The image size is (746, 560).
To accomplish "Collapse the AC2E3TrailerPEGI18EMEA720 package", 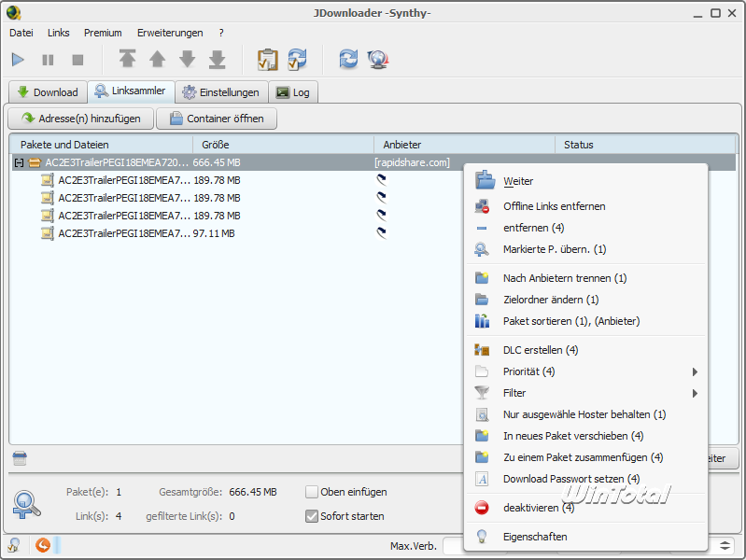I will 19,162.
